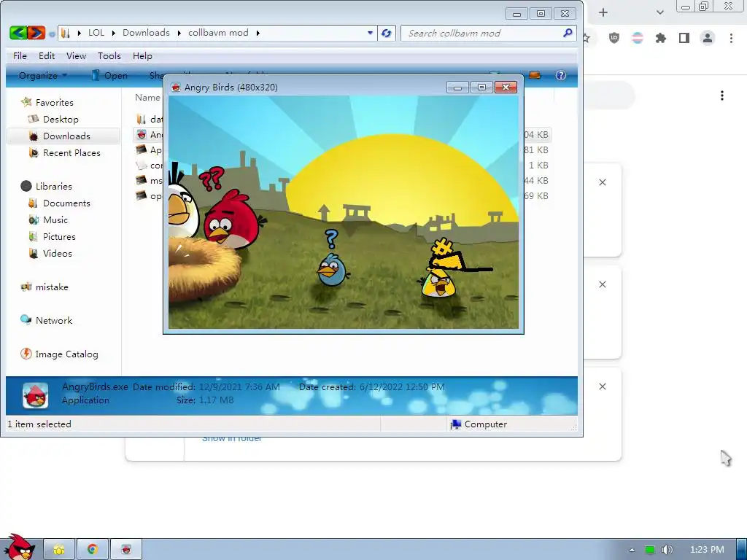Expand arrow after Downloads breadcrumb
Viewport: 747px width, 560px height.
[179, 33]
